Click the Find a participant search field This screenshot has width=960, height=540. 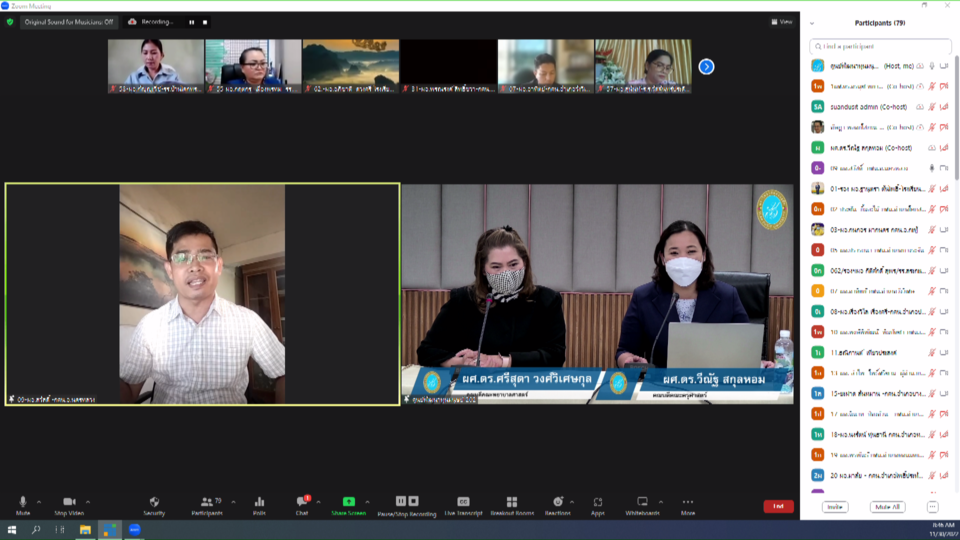[x=880, y=46]
